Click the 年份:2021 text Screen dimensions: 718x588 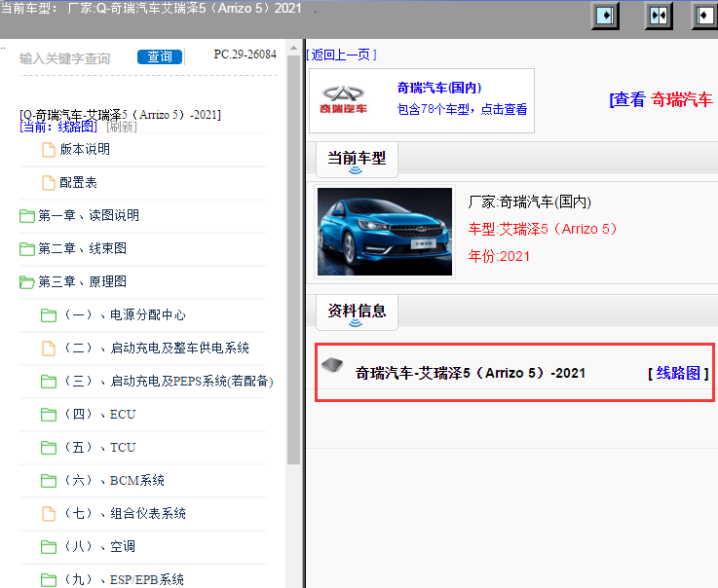pos(499,256)
